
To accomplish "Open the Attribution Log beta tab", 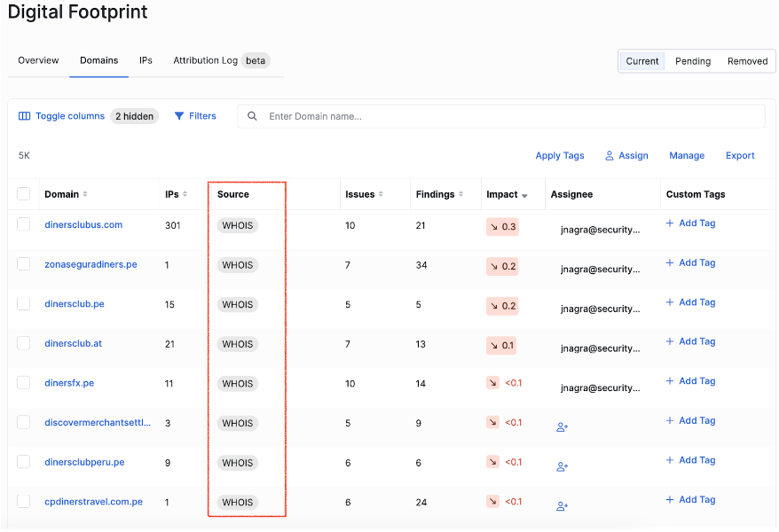I will click(x=221, y=60).
